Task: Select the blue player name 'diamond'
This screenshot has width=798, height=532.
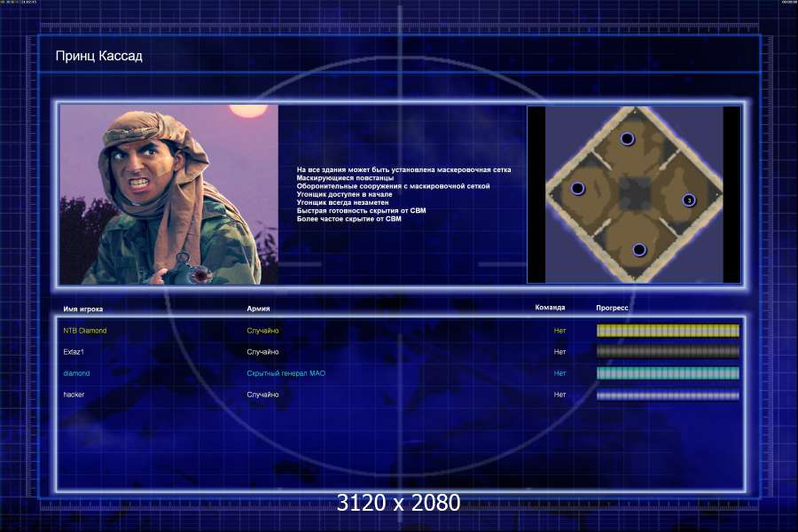Action: [76, 373]
